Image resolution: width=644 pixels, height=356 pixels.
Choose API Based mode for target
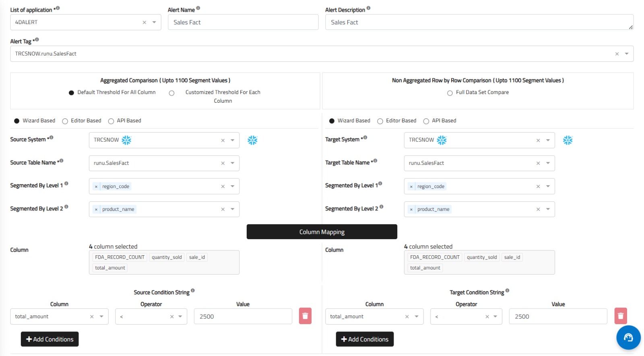coord(426,121)
